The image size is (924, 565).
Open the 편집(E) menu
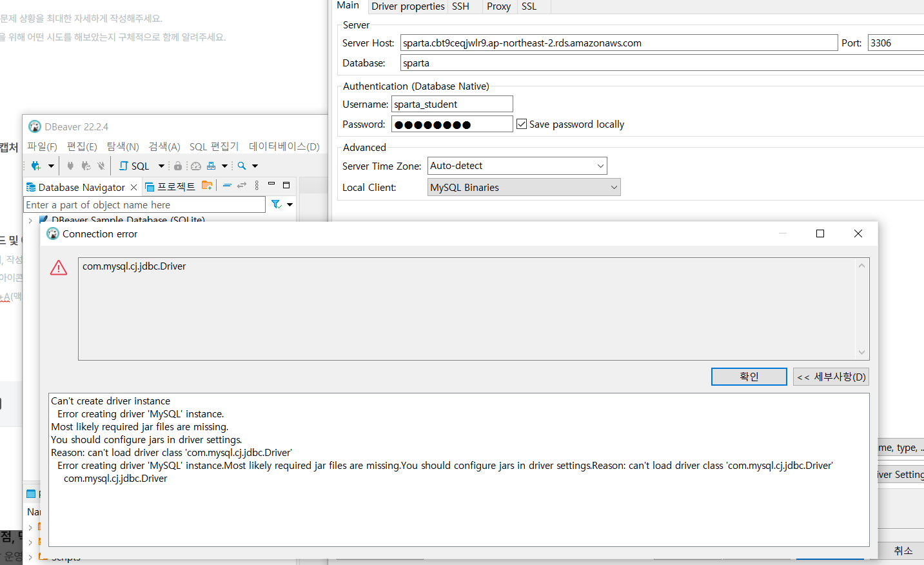tap(82, 146)
